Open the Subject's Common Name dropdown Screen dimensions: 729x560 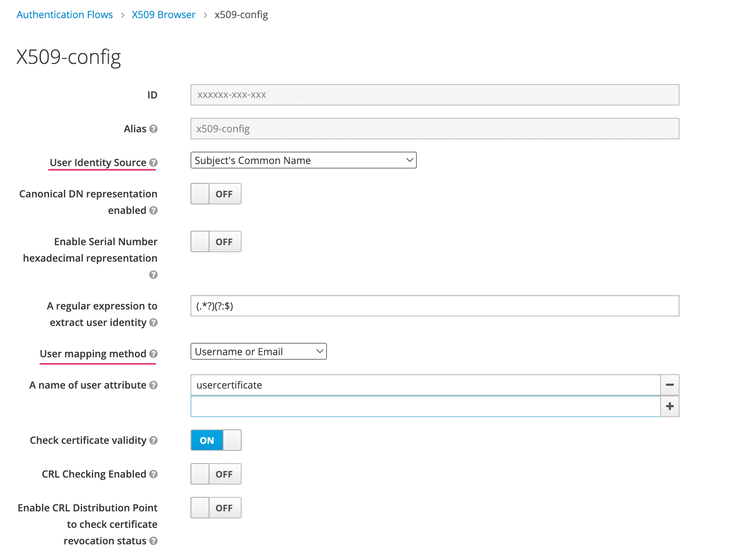point(303,160)
